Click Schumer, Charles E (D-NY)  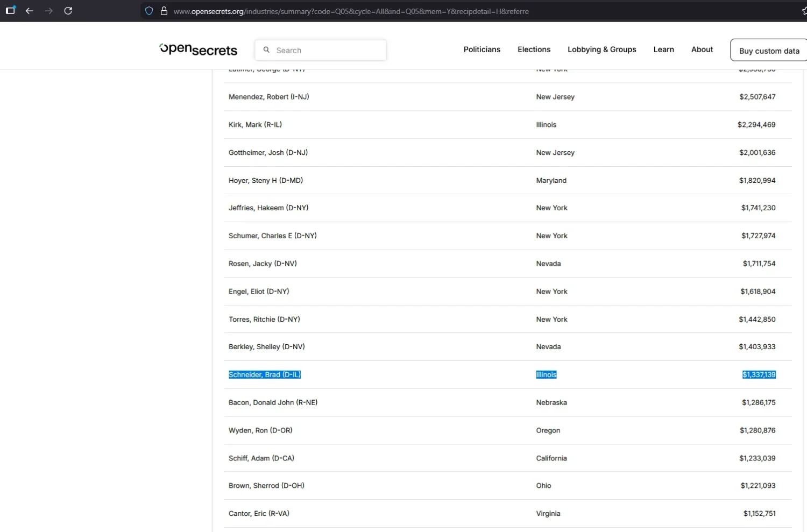pos(273,236)
